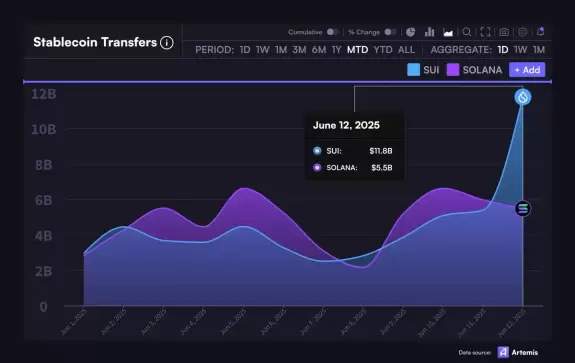Set aggregate to 1M
Screen dimensions: 575x363
click(x=539, y=50)
